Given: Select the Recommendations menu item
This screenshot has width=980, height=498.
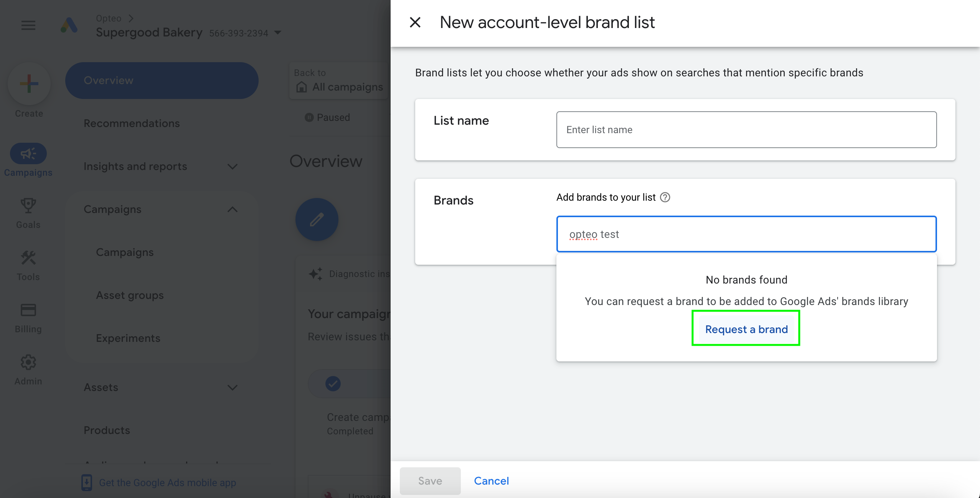Looking at the screenshot, I should click(x=132, y=124).
